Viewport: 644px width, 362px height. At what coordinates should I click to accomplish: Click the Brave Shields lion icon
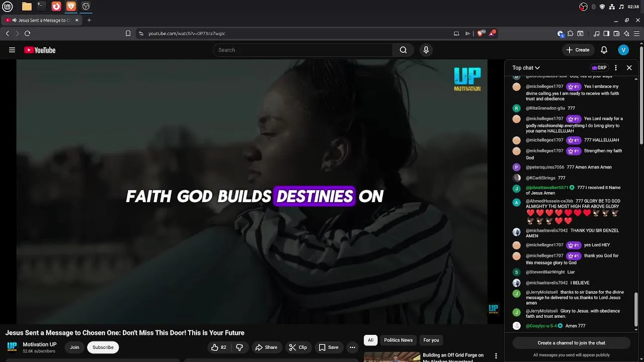[480, 34]
